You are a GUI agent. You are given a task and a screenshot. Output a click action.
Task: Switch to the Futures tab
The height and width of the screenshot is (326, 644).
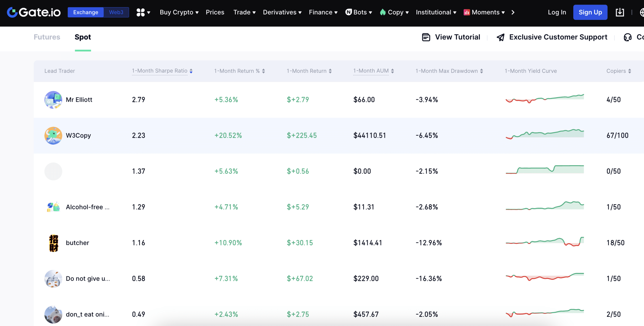pos(47,37)
